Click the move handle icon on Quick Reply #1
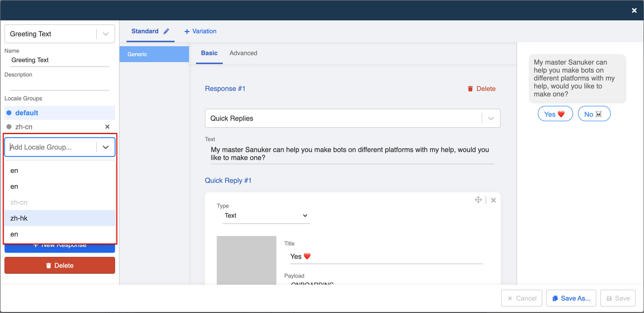Screen dimensions: 644x313 tap(478, 200)
